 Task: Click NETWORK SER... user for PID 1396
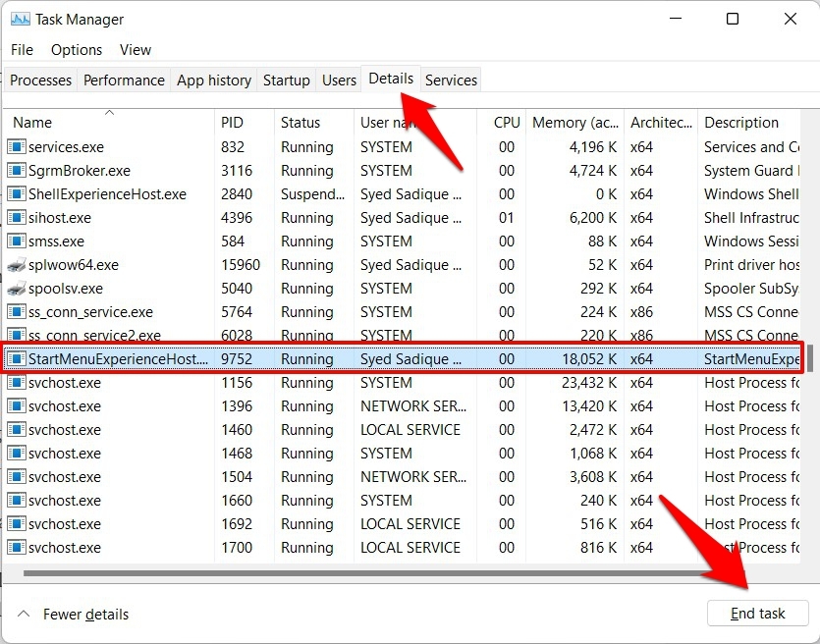[x=413, y=406]
